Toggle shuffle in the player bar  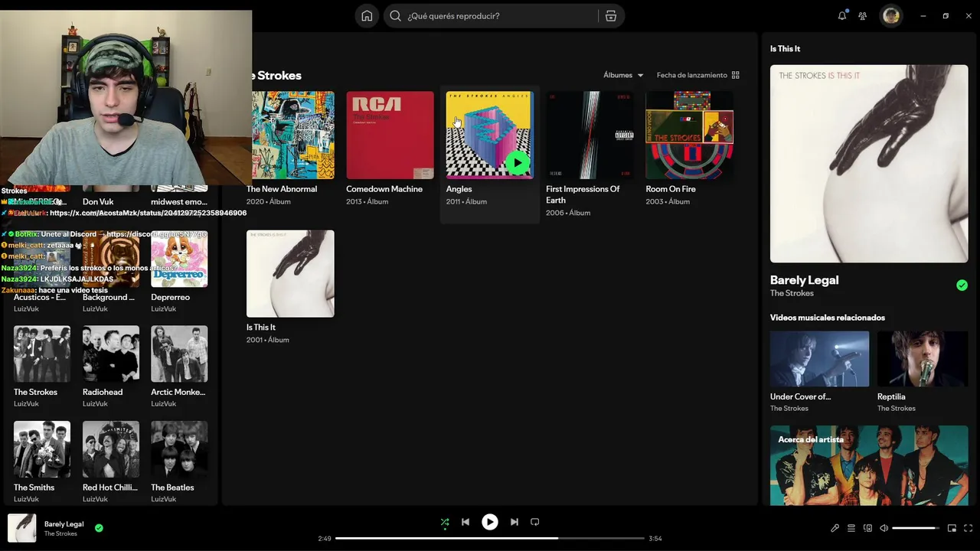(445, 522)
